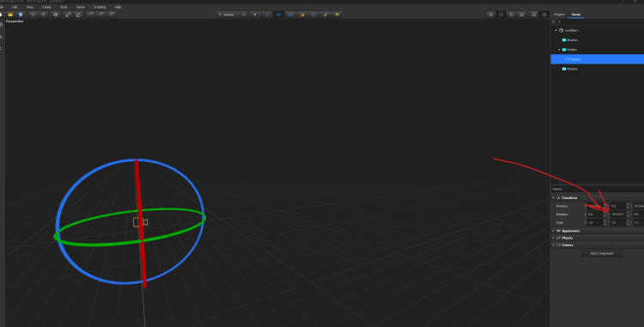Select the Brushes folder in tree

coord(570,40)
